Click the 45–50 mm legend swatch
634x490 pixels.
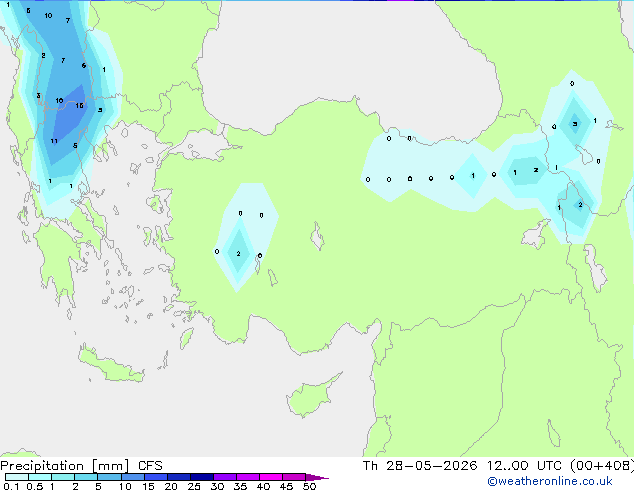click(x=294, y=477)
